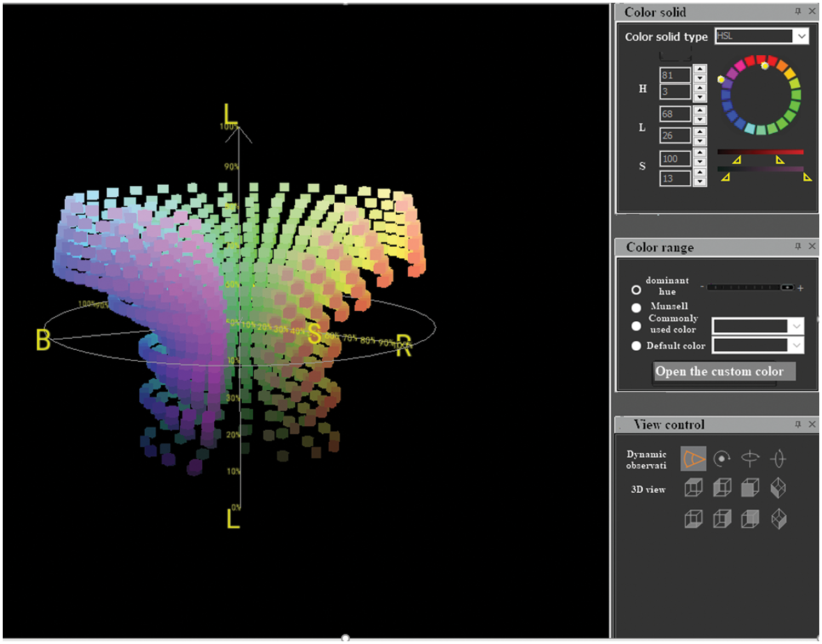Viewport: 822px width, 644px height.
Task: Expand the Default color dropdown
Action: (796, 345)
